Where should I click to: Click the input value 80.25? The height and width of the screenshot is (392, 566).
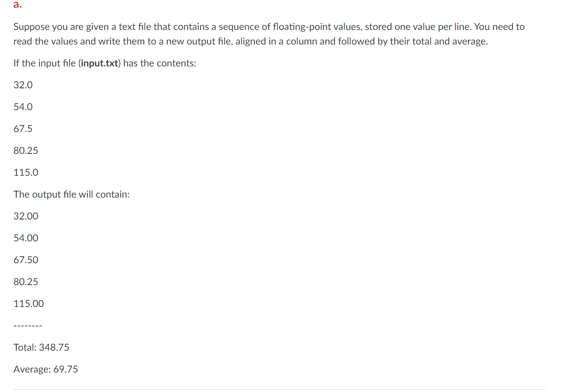click(x=26, y=151)
